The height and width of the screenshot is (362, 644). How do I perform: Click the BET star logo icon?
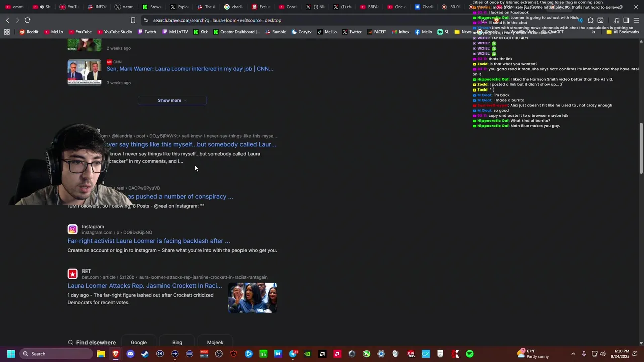pos(73,274)
